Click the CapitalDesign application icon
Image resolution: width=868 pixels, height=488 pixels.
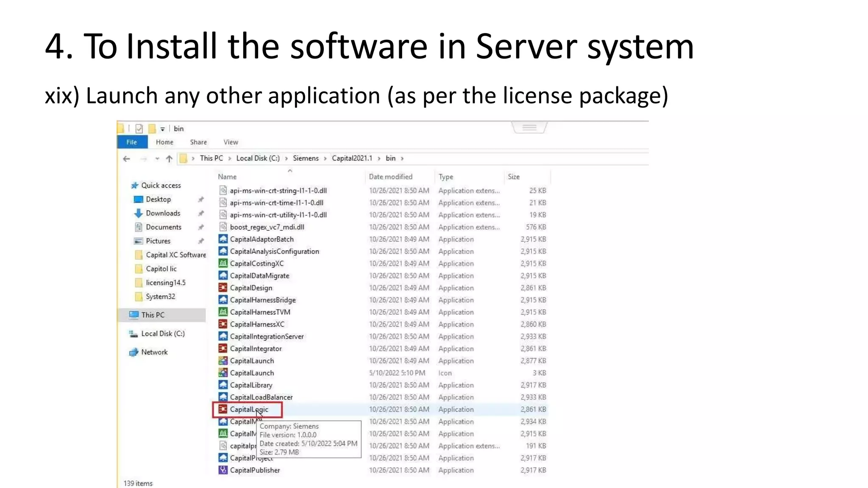[x=223, y=288]
